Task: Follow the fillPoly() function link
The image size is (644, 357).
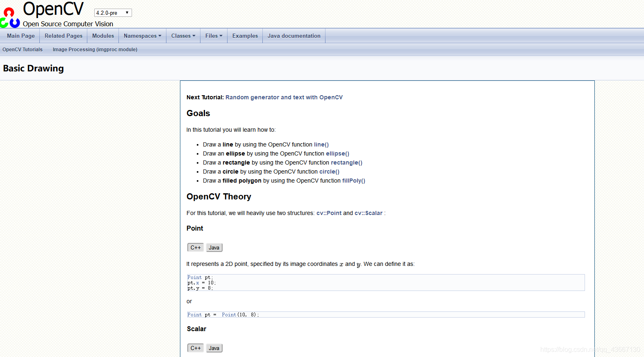Action: click(x=354, y=181)
